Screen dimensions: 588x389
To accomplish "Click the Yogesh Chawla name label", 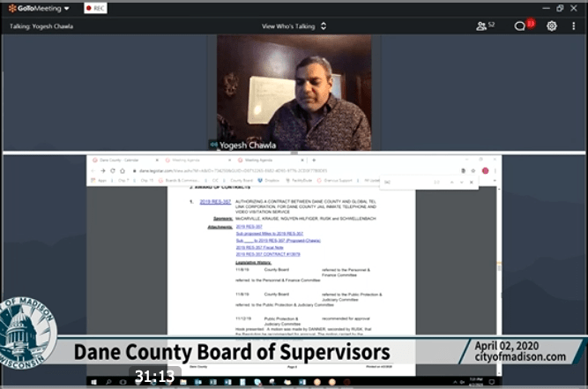I will (x=248, y=146).
